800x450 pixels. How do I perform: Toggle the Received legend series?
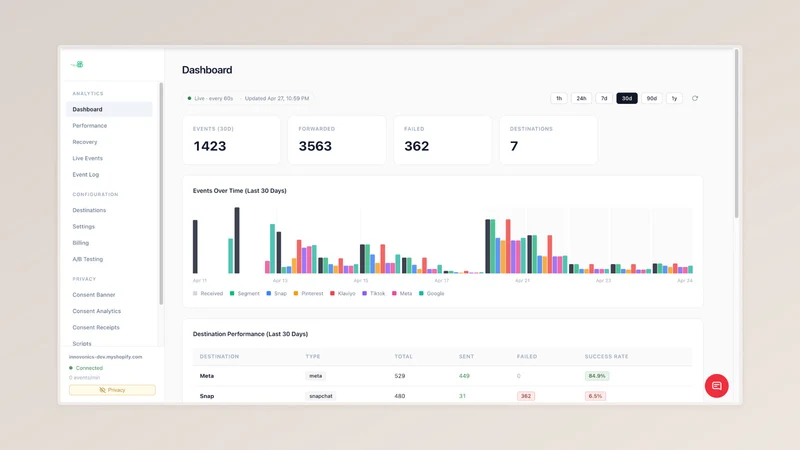click(208, 293)
